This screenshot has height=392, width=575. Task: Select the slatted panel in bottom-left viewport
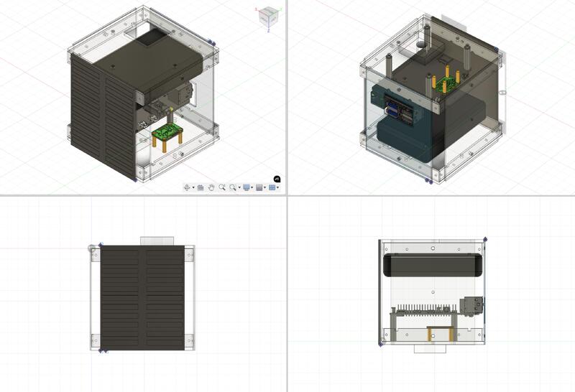pos(142,297)
